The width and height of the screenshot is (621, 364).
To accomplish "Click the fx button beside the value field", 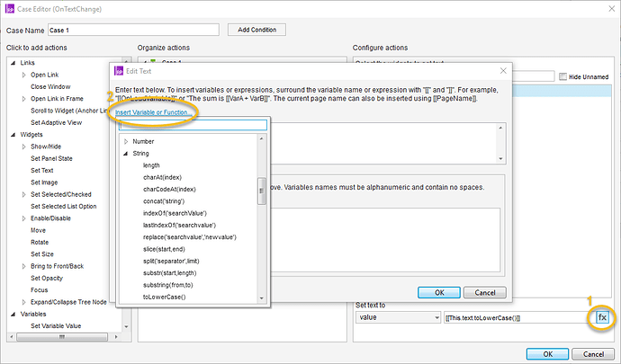I will 601,317.
